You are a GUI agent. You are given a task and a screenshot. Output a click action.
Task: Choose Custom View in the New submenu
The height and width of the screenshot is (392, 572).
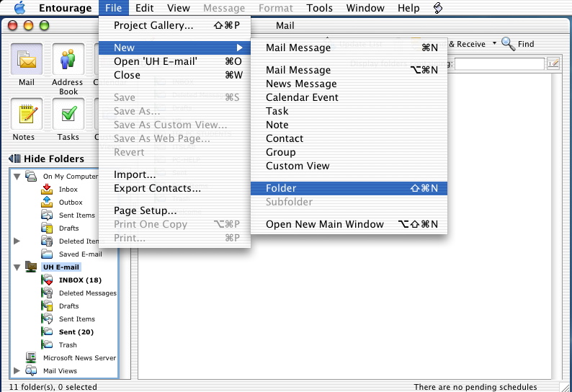(349, 166)
